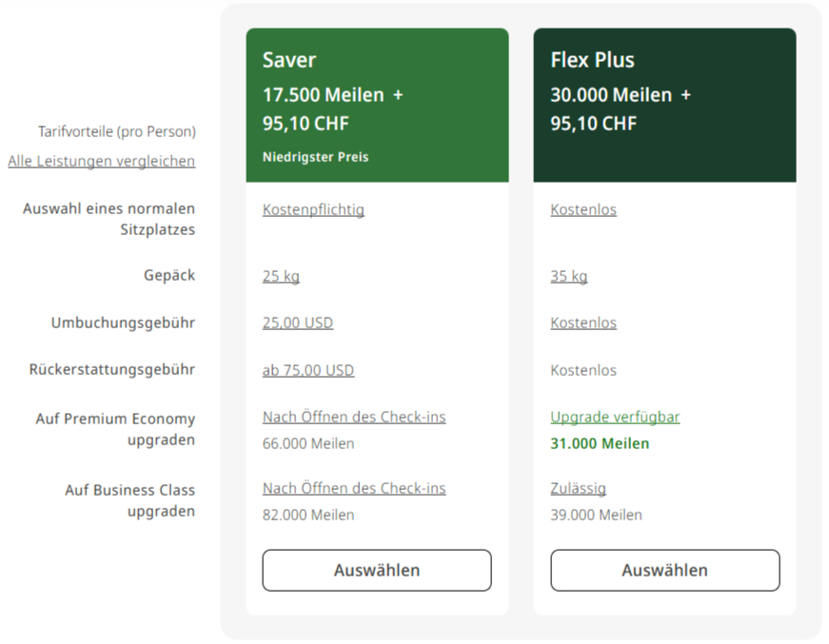The width and height of the screenshot is (829, 644).
Task: Click the 'Niedrigster Preis' label in Saver
Action: (315, 157)
